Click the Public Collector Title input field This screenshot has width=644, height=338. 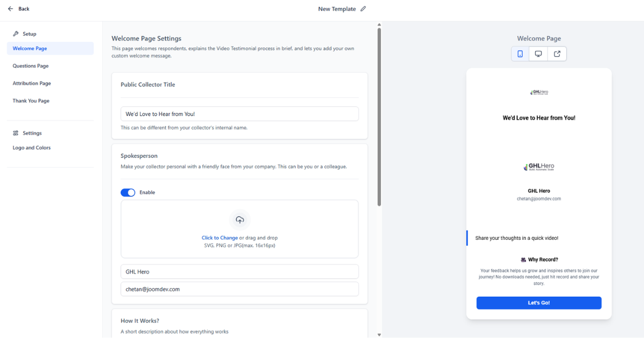pos(240,114)
